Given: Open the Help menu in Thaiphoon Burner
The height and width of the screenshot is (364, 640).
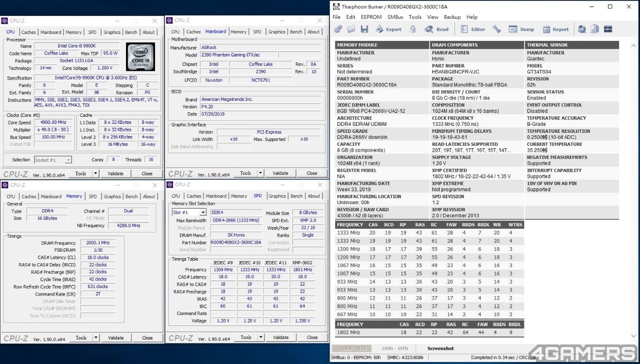Looking at the screenshot, I should 472,17.
